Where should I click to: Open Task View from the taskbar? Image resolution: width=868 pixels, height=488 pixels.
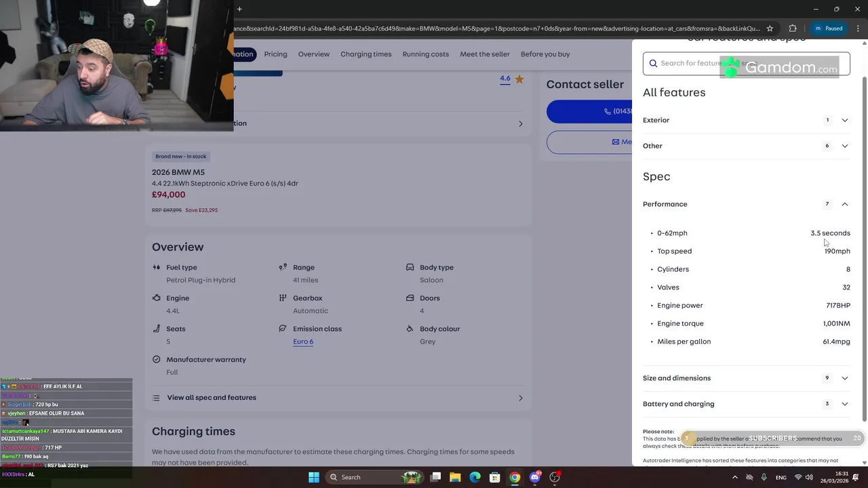(436, 477)
